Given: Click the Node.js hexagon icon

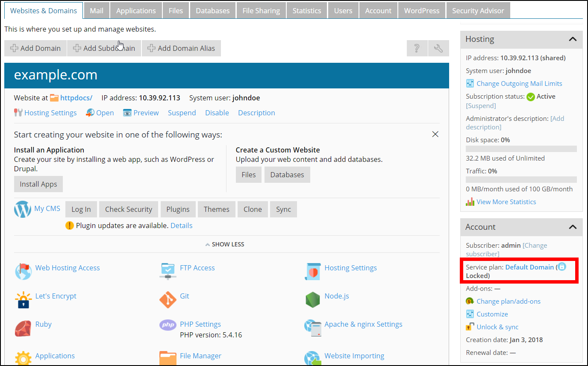Looking at the screenshot, I should tap(312, 299).
